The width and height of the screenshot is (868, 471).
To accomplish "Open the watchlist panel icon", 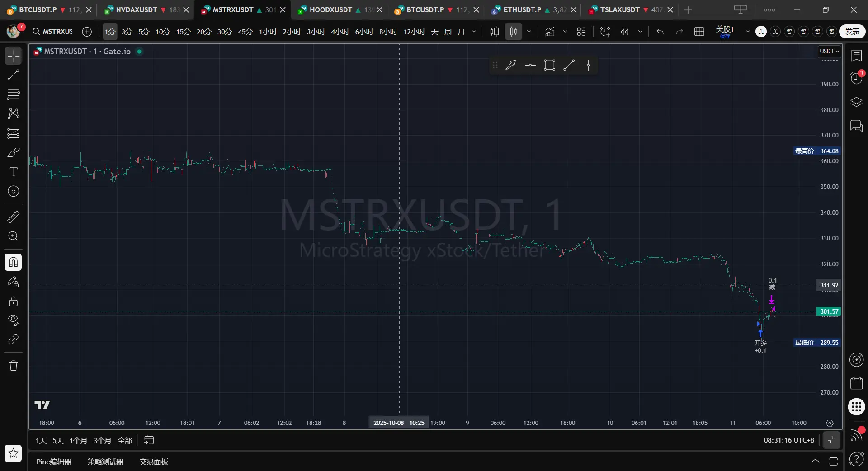I will click(857, 56).
